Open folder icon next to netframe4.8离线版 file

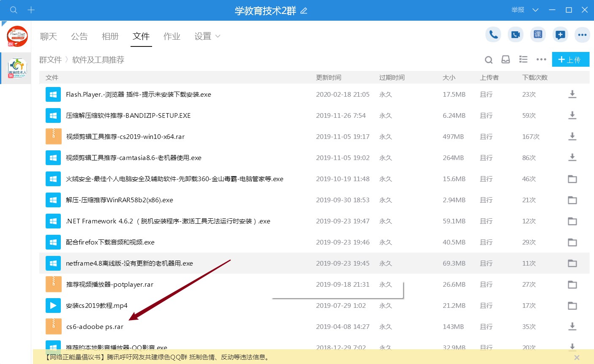pos(572,263)
